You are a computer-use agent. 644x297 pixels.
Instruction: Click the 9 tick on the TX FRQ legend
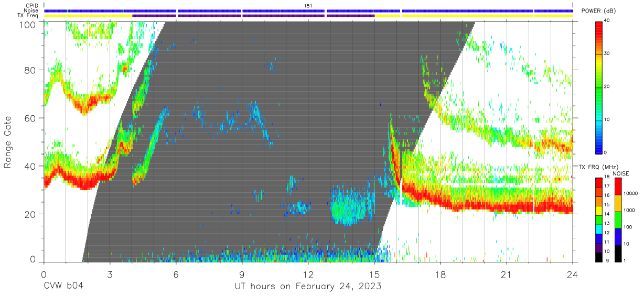(608, 261)
